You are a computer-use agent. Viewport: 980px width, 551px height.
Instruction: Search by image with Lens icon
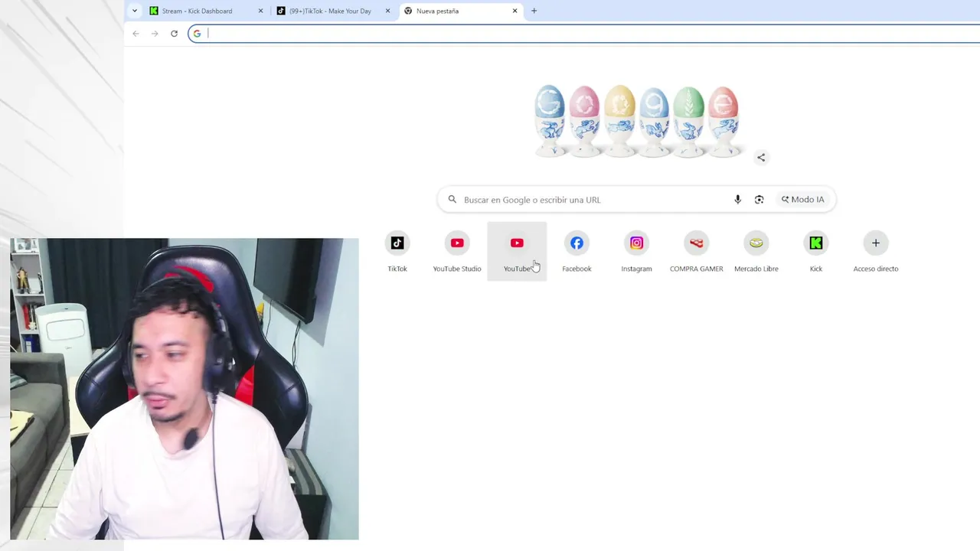[x=759, y=200]
